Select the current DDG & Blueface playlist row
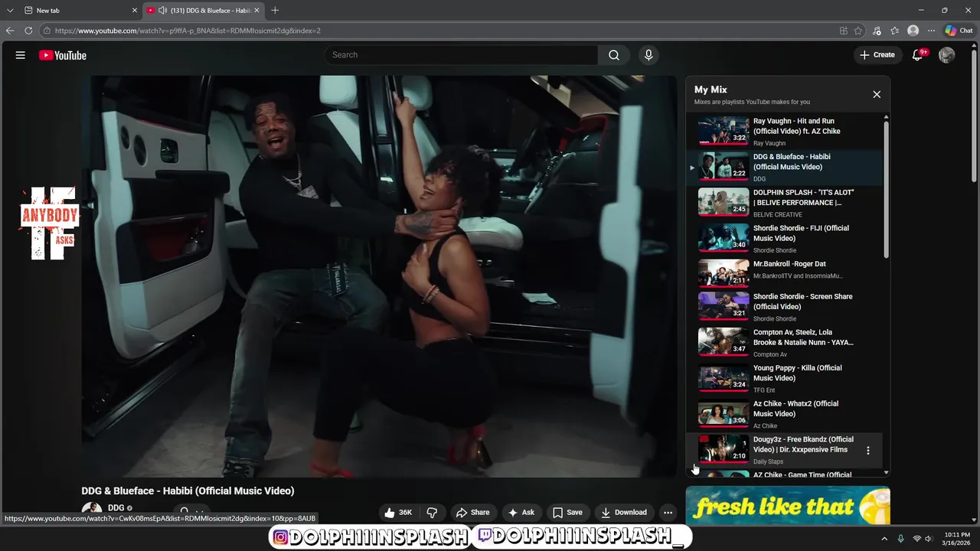This screenshot has width=980, height=551. coord(786,167)
